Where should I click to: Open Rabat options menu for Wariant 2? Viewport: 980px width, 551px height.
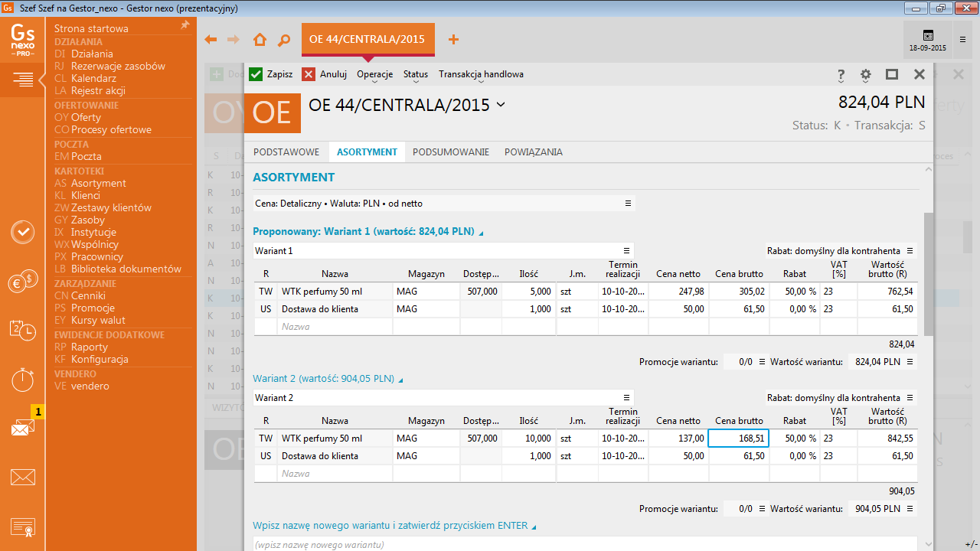tap(910, 398)
